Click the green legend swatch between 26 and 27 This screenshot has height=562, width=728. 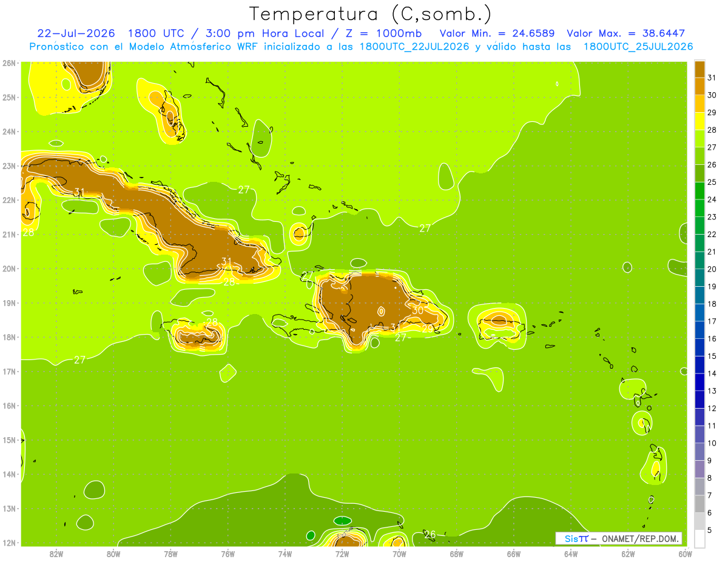click(699, 156)
